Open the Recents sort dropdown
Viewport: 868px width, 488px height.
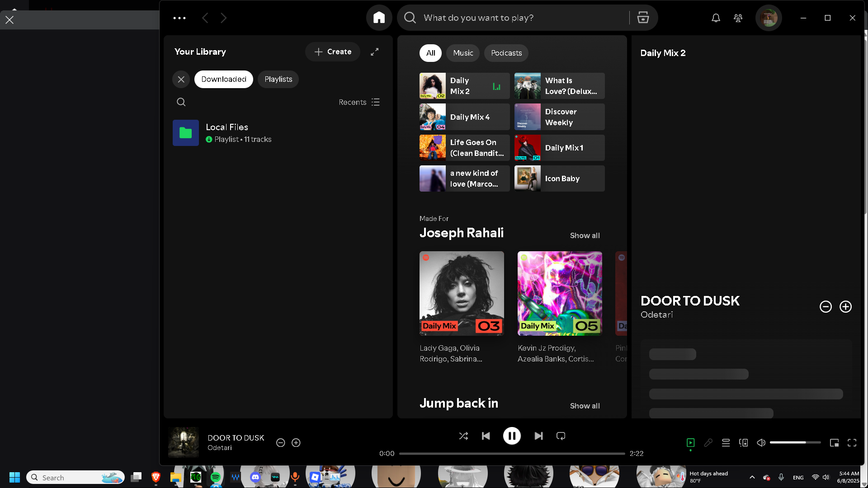click(359, 102)
